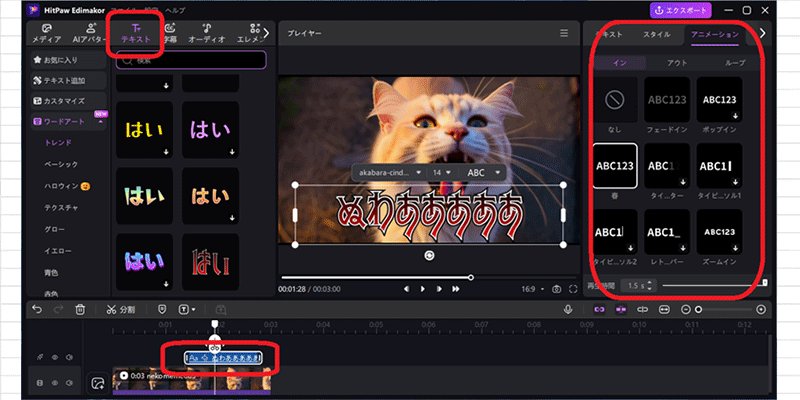The image size is (800, 400).
Task: Choose the blue-purple はい word art preset
Action: [144, 262]
